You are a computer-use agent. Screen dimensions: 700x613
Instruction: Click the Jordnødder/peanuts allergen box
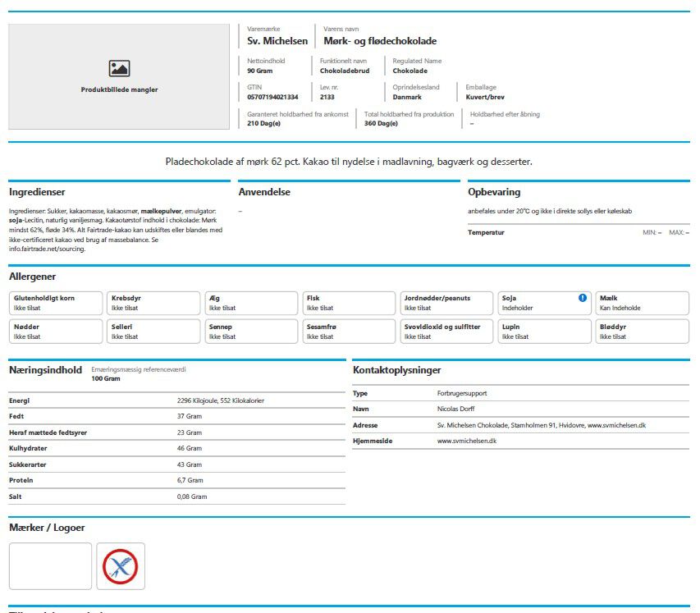[x=446, y=303]
